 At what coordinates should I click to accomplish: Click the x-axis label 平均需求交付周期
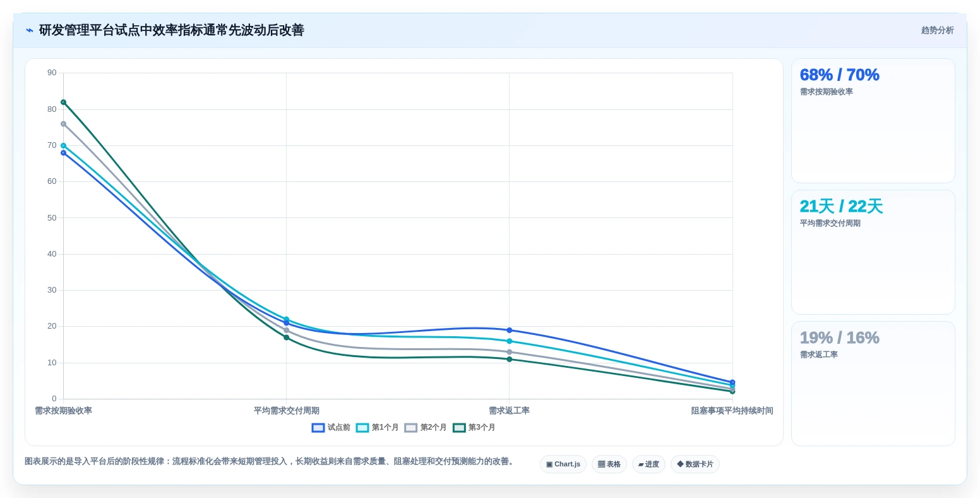pos(286,411)
